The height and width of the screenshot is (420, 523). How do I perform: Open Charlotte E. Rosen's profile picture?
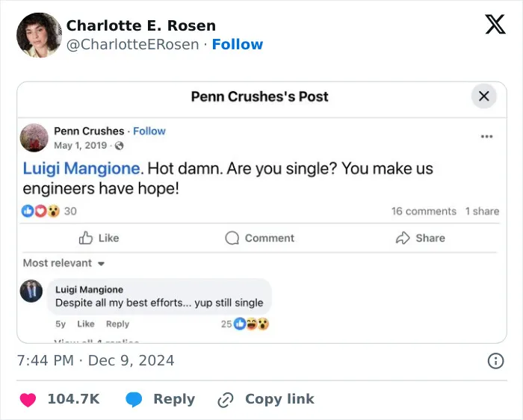click(39, 35)
